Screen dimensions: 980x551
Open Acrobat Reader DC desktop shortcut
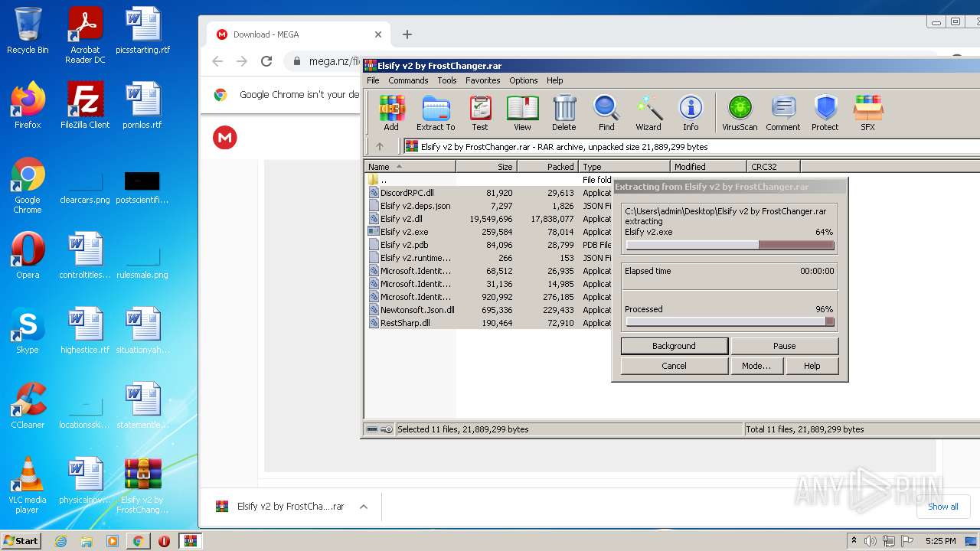click(85, 35)
